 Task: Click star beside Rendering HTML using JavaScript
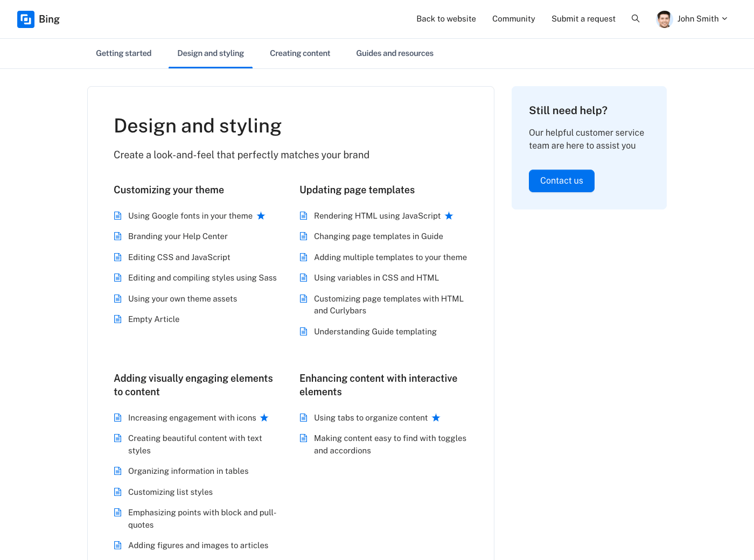449,216
